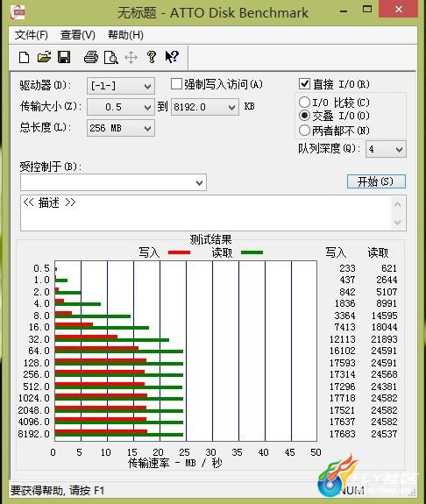The width and height of the screenshot is (426, 504).
Task: Click the green 读取 legend swatch
Action: point(252,252)
